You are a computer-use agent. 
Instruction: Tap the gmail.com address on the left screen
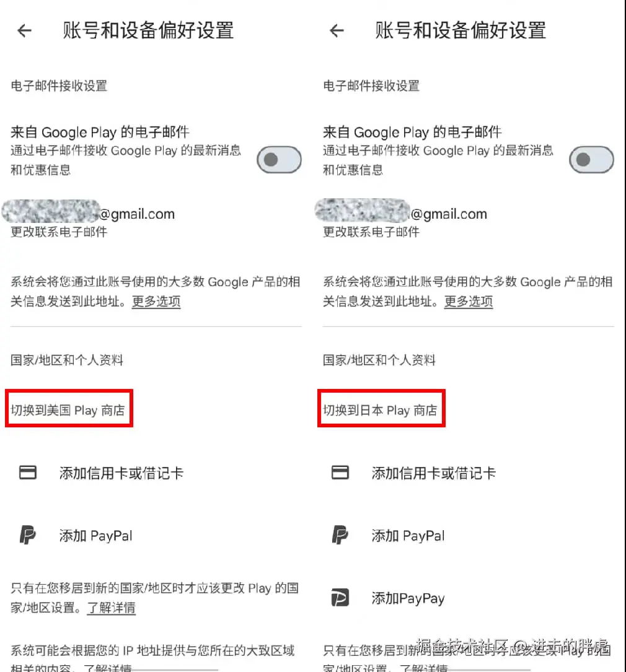pos(89,213)
